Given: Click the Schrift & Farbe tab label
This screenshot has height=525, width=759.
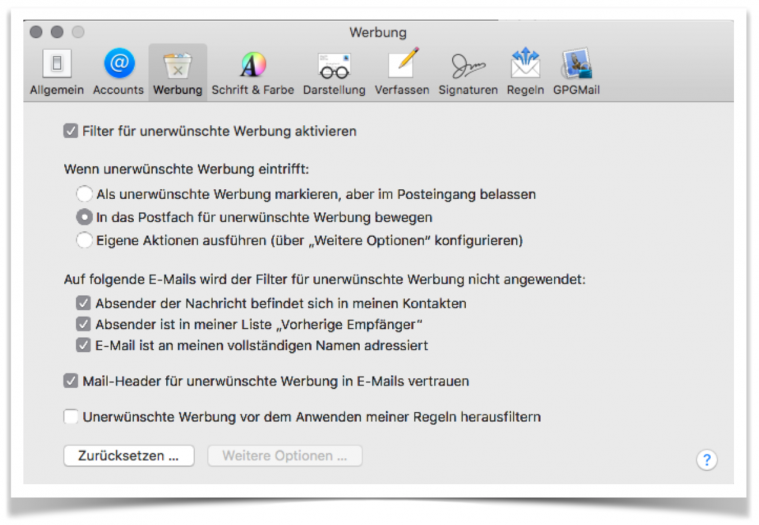Looking at the screenshot, I should 253,90.
